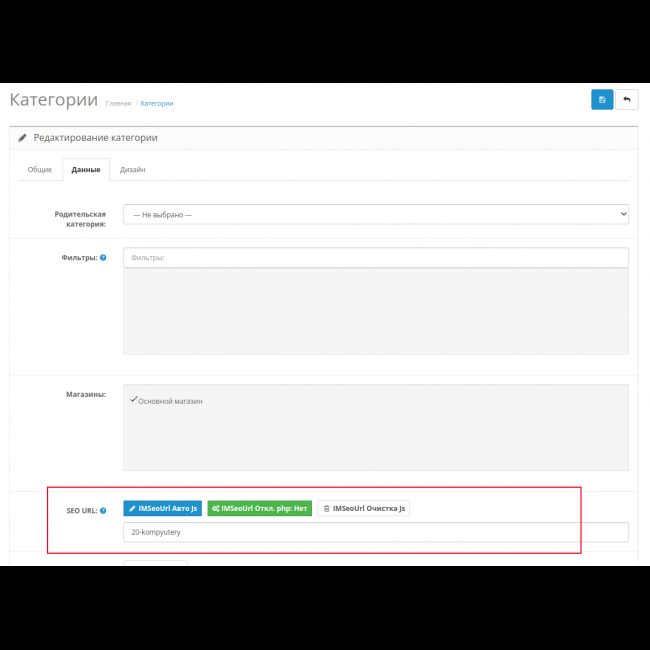
Task: Click the SEO URL field containing 20-kompyutery
Action: click(x=375, y=533)
